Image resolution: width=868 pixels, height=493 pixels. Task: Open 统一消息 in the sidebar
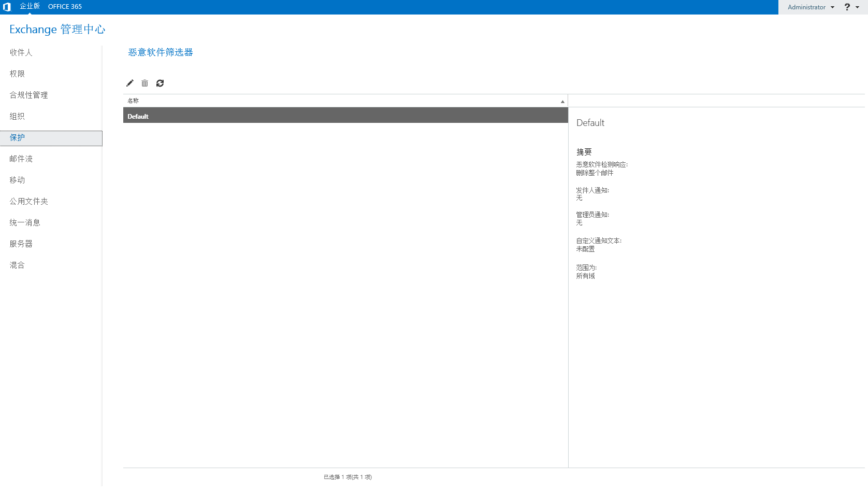25,222
